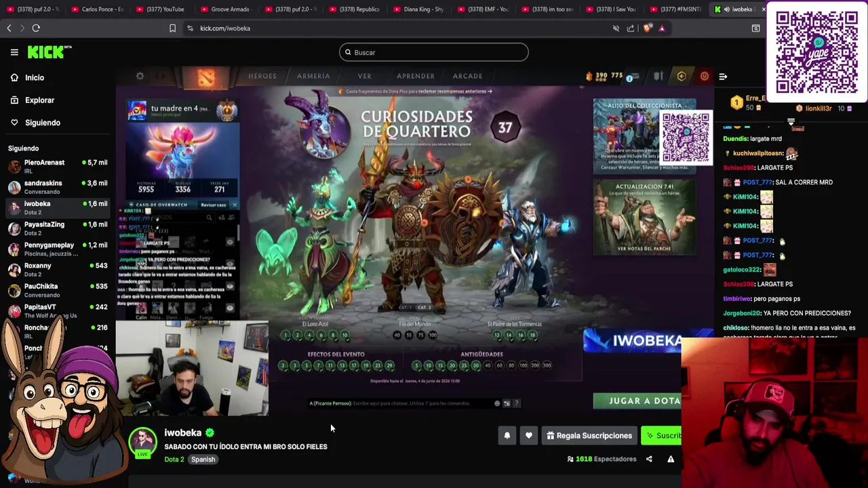Open the Kick hamburger menu
Image resolution: width=868 pixels, height=488 pixels.
click(x=14, y=52)
